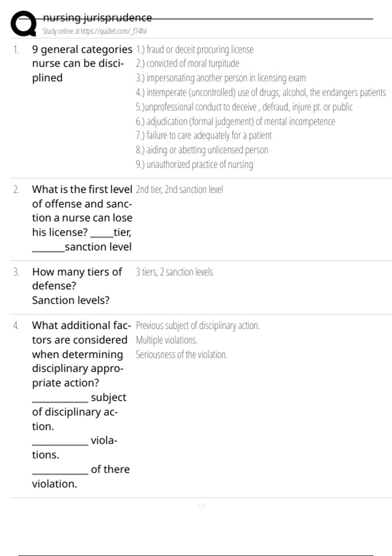Click the Quizlet Q logo
Screen dimensions: 392x556
click(x=24, y=24)
